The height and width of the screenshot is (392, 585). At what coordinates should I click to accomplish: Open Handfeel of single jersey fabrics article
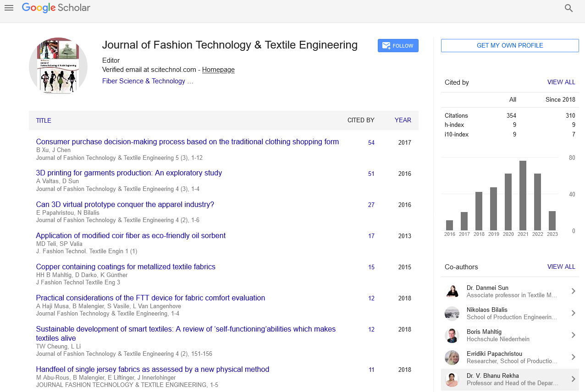pyautogui.click(x=153, y=369)
